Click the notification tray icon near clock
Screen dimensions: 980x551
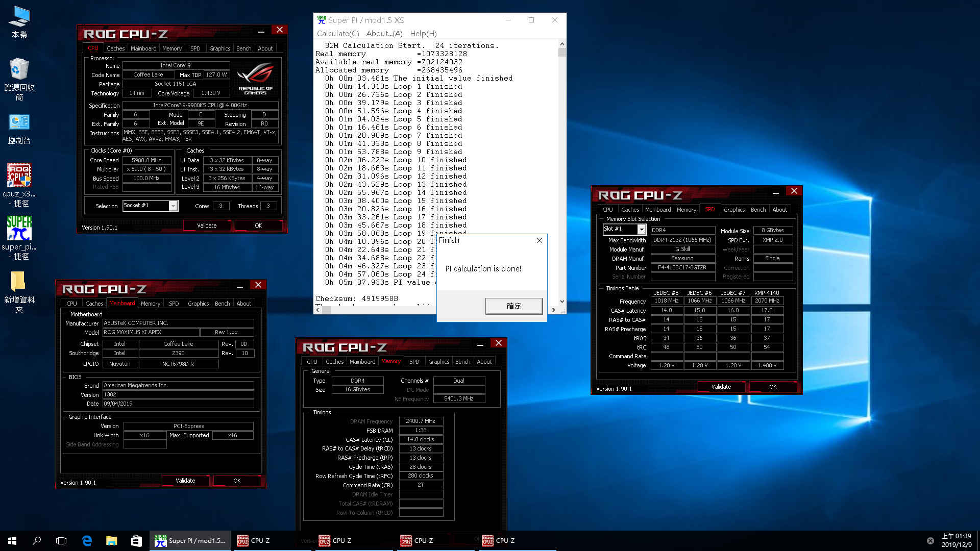(930, 541)
